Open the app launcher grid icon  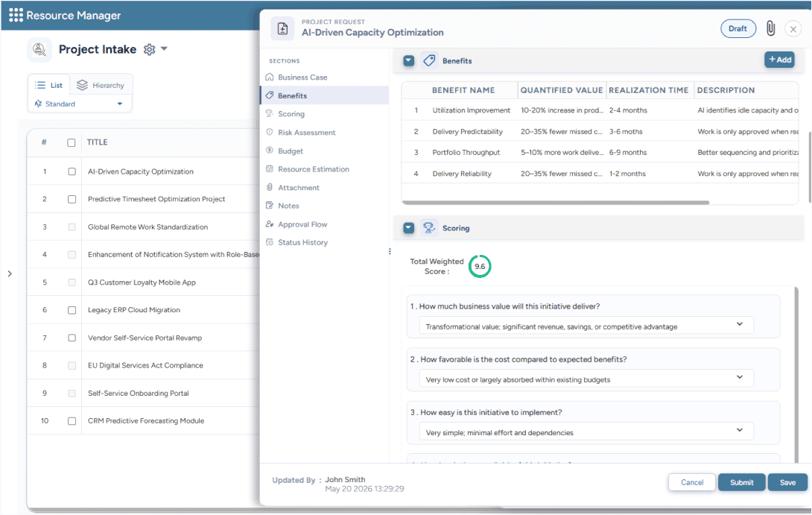[x=16, y=15]
